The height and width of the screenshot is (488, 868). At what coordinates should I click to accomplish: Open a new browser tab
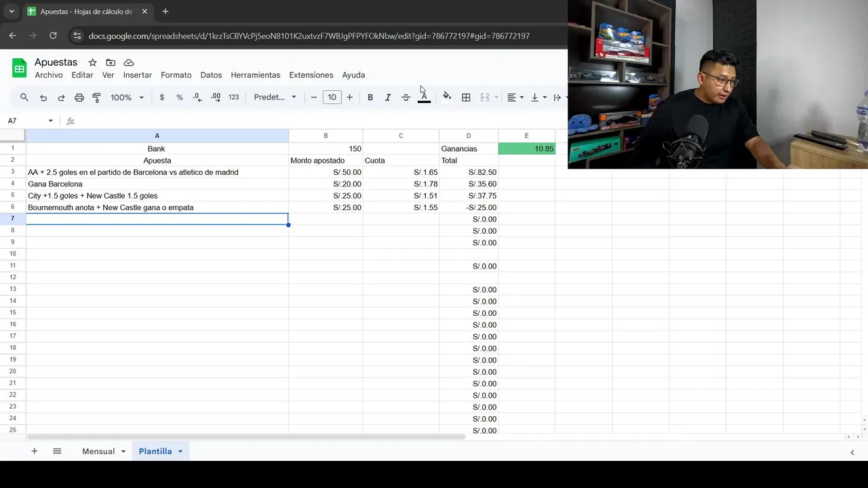point(165,12)
